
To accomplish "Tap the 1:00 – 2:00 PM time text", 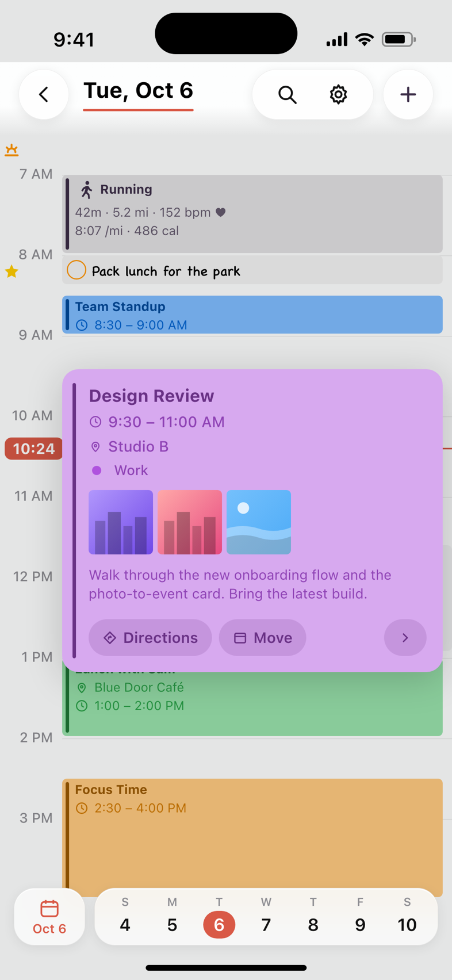I will (x=139, y=706).
